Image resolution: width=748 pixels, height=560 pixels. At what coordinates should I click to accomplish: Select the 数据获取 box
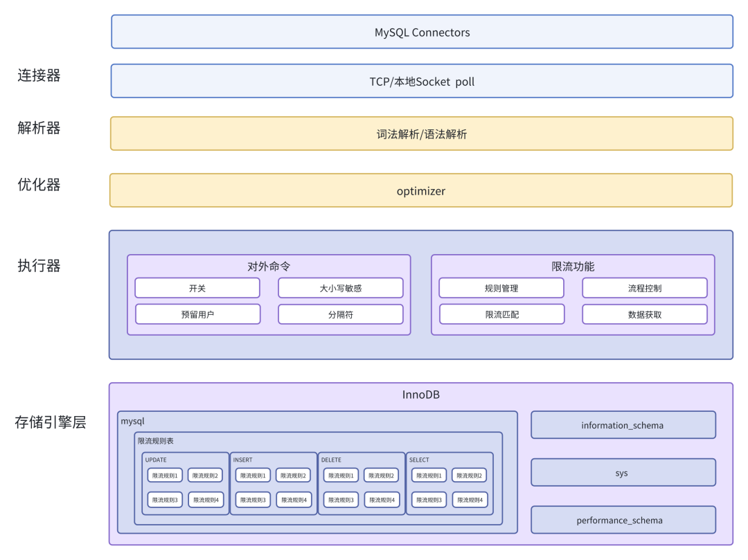click(645, 314)
